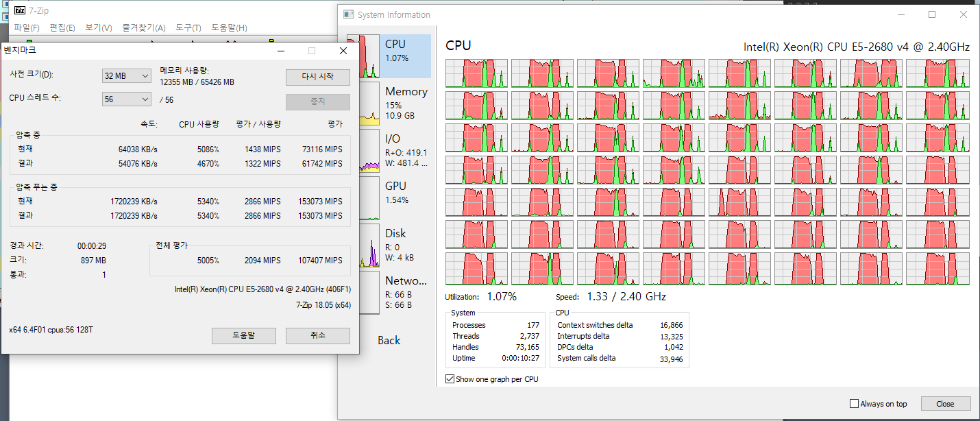Click the Close button in System Information
Image resolution: width=980 pixels, height=421 pixels.
coord(946,404)
